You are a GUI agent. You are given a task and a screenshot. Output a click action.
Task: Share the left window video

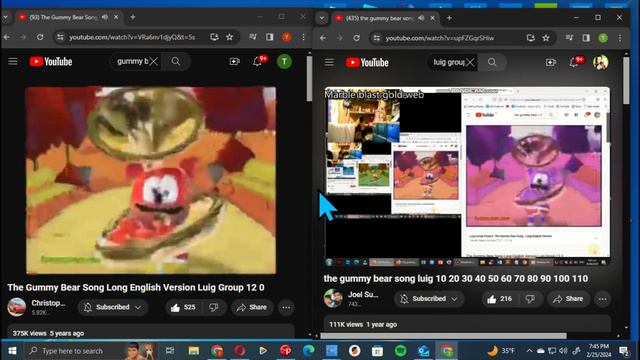pyautogui.click(x=252, y=307)
